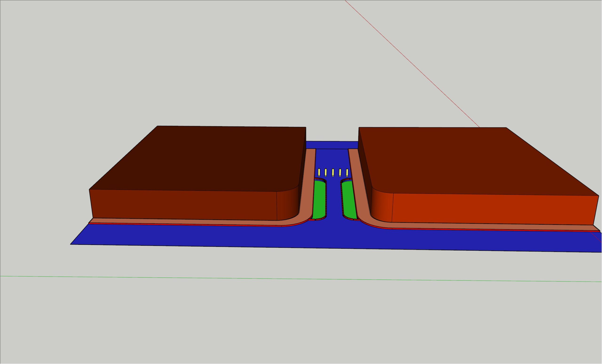Select the left green planter island
602x364 pixels.
[319, 200]
